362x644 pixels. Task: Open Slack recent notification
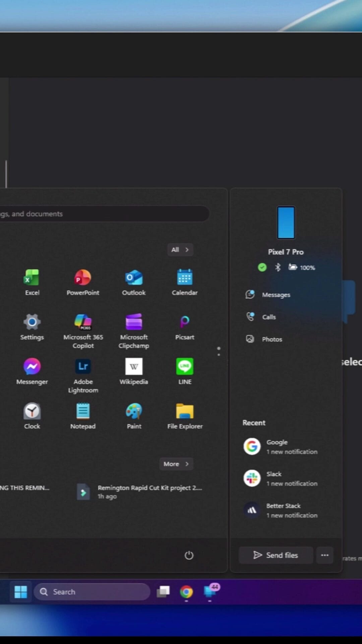281,478
